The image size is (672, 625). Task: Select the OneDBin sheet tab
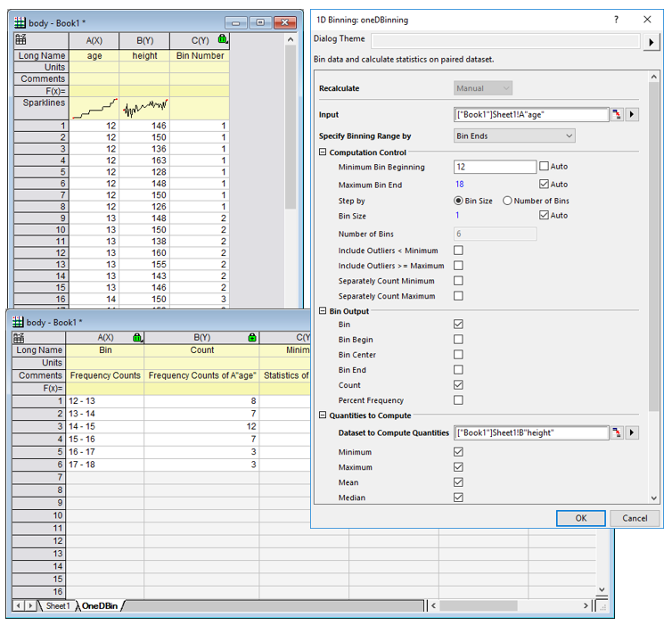99,606
